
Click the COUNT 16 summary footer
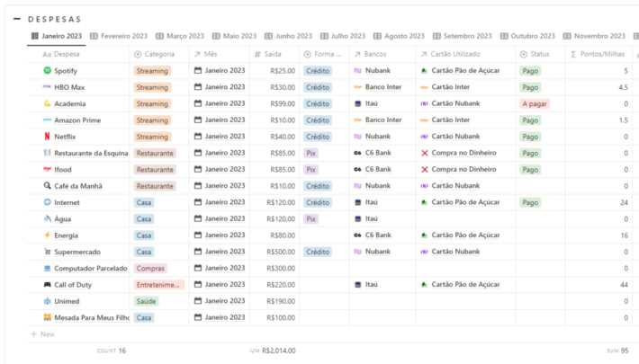click(x=112, y=351)
